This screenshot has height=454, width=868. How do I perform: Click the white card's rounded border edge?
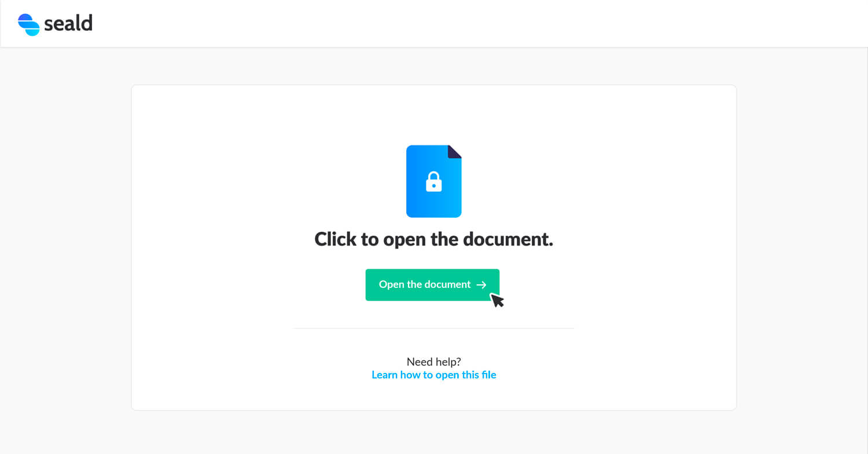(x=131, y=248)
